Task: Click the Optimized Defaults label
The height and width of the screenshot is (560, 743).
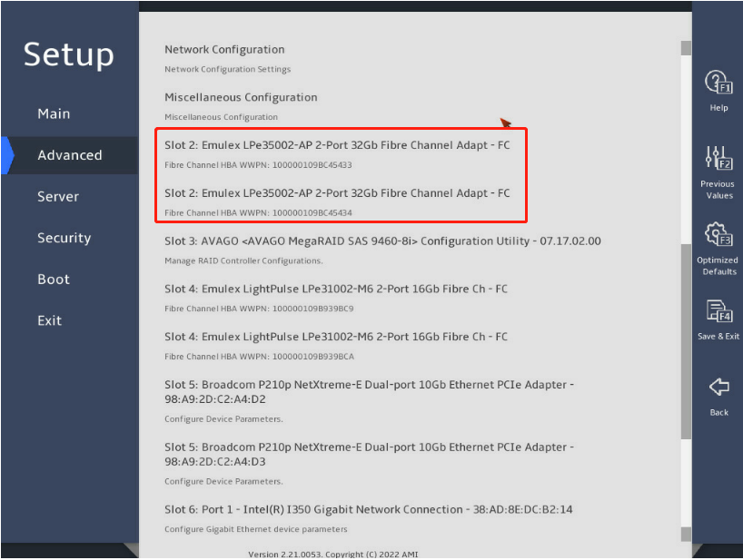Action: [718, 266]
